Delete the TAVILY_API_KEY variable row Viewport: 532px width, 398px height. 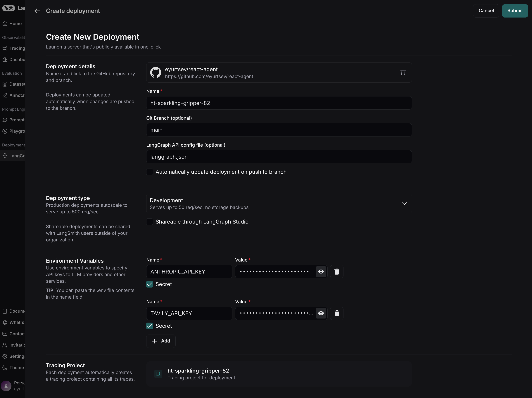coord(337,313)
